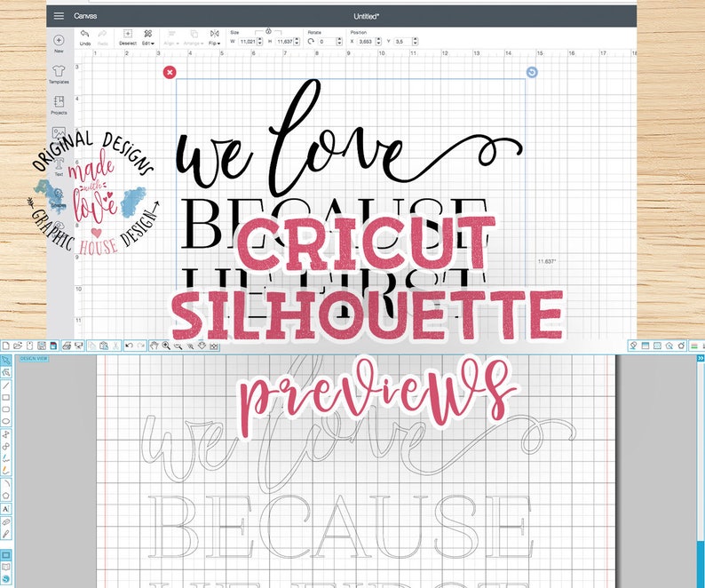Create new document in Silhouette toolbar

6,346
